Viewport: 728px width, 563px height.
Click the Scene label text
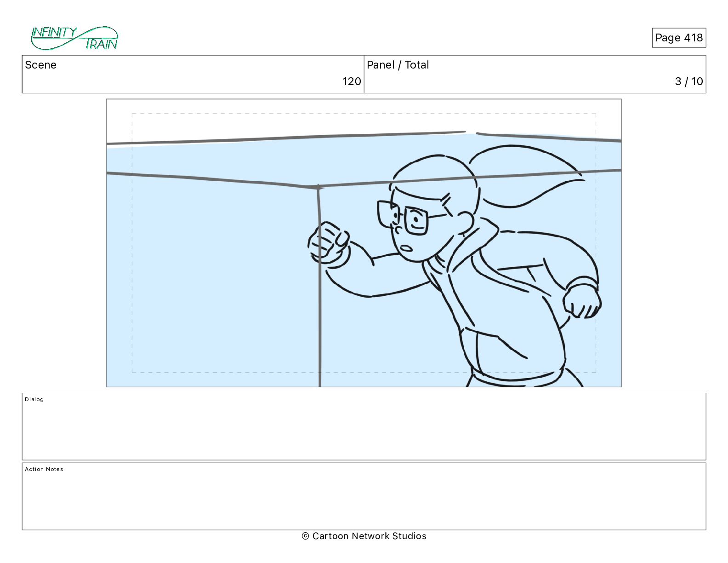click(x=40, y=65)
